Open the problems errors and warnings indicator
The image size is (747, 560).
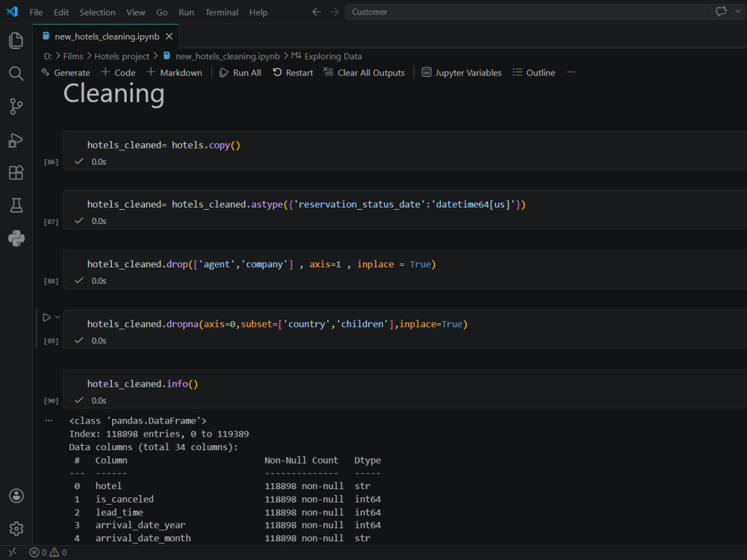coord(48,553)
